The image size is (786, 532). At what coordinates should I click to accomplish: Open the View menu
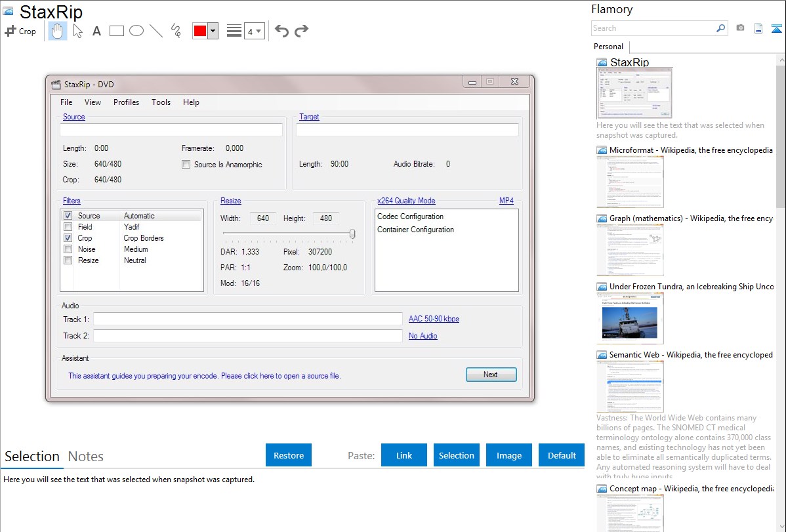point(93,102)
